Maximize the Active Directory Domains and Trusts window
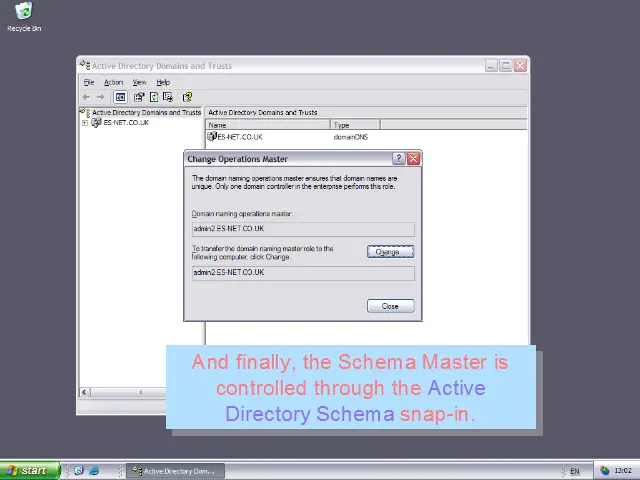The width and height of the screenshot is (640, 480). click(x=505, y=65)
